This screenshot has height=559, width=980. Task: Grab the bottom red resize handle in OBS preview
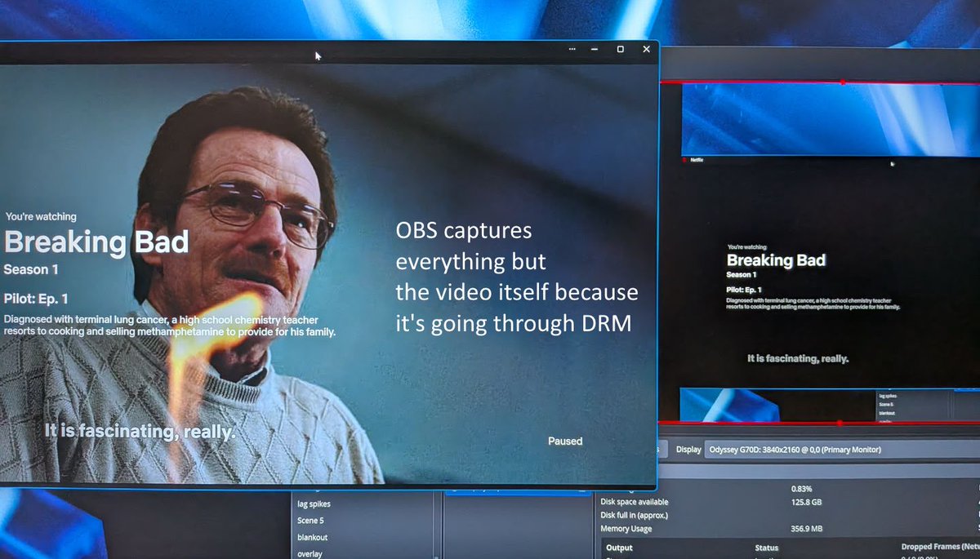point(840,423)
